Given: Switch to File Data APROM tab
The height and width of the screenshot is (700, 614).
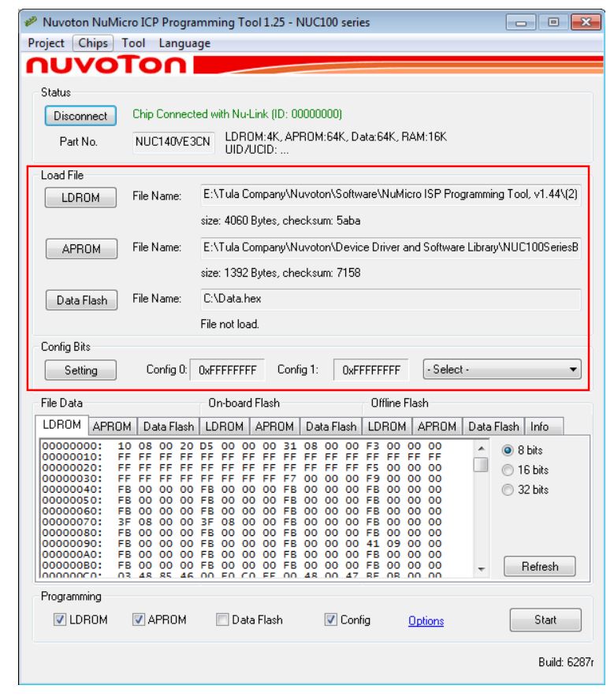Looking at the screenshot, I should pyautogui.click(x=112, y=426).
